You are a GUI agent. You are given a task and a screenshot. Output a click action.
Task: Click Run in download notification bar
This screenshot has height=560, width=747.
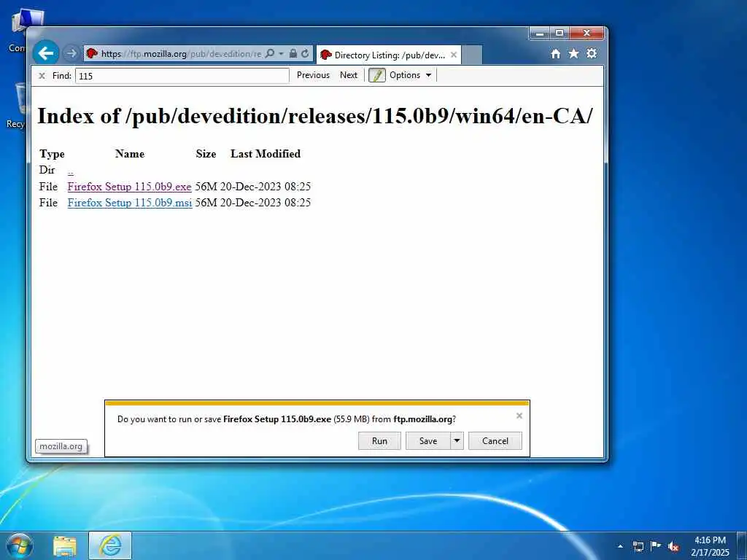click(x=379, y=441)
